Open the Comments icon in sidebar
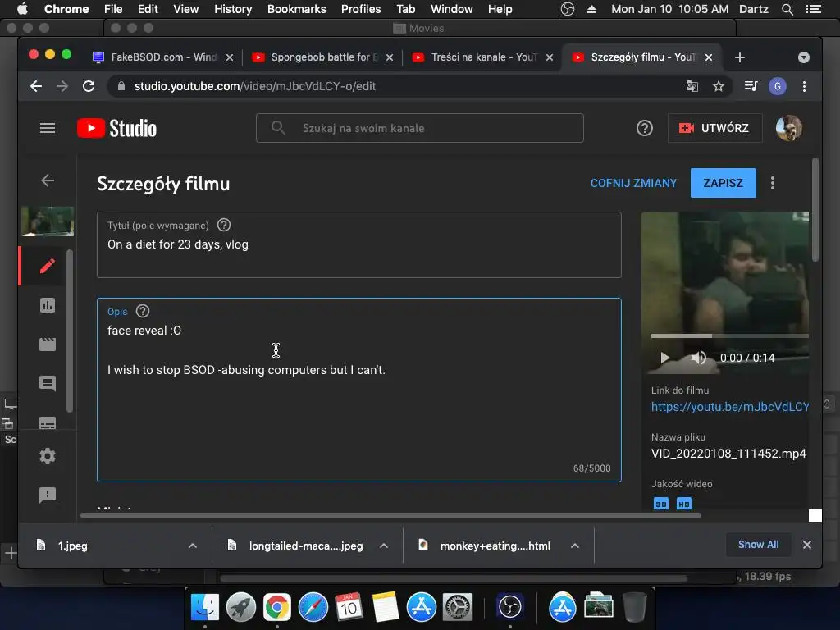Image resolution: width=840 pixels, height=630 pixels. tap(47, 383)
